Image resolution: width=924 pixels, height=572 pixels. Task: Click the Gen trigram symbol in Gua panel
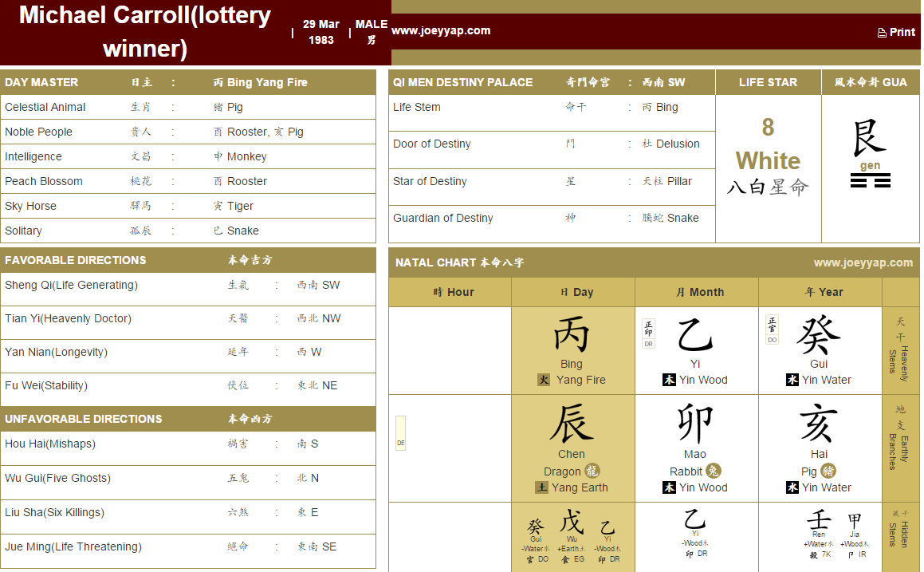(x=870, y=182)
